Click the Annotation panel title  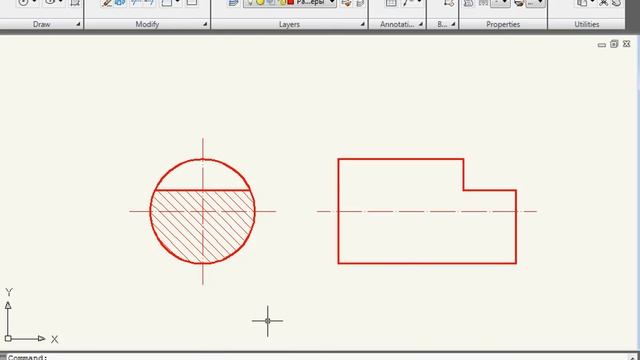click(x=397, y=24)
